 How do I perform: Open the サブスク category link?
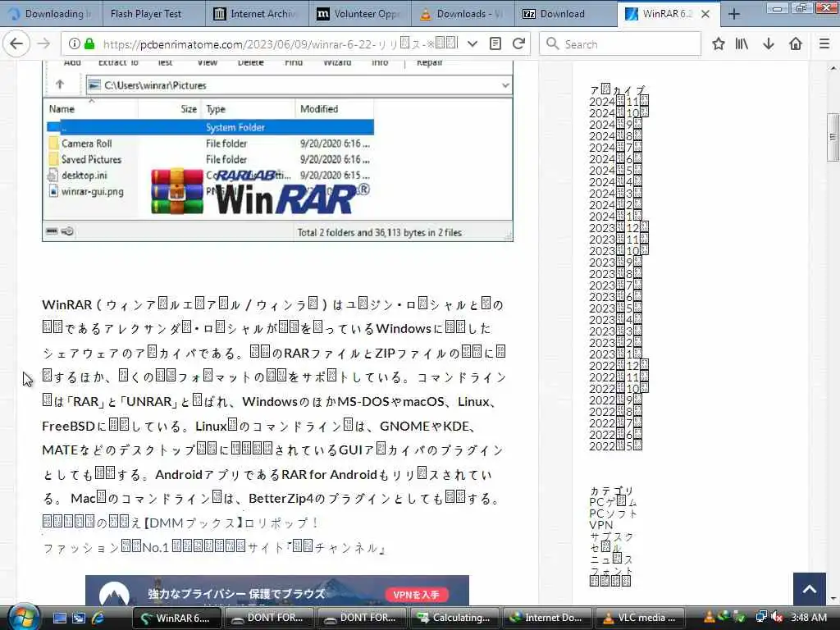tap(611, 536)
